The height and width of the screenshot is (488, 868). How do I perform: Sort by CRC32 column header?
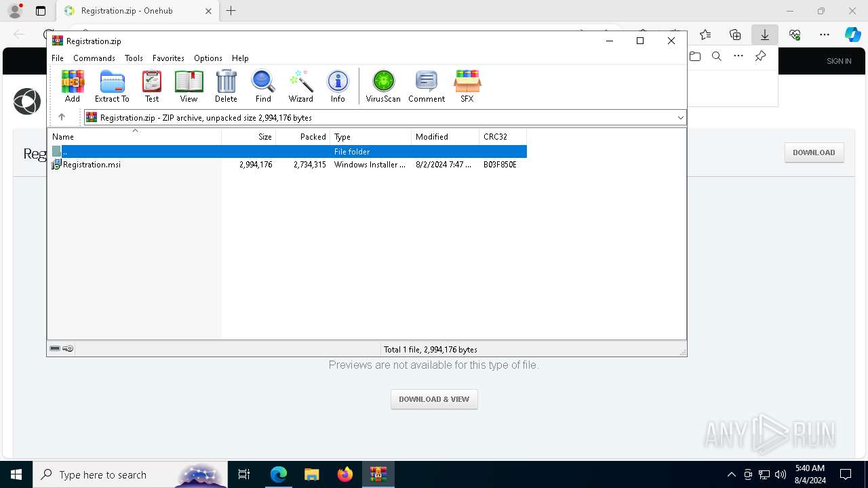click(x=503, y=137)
